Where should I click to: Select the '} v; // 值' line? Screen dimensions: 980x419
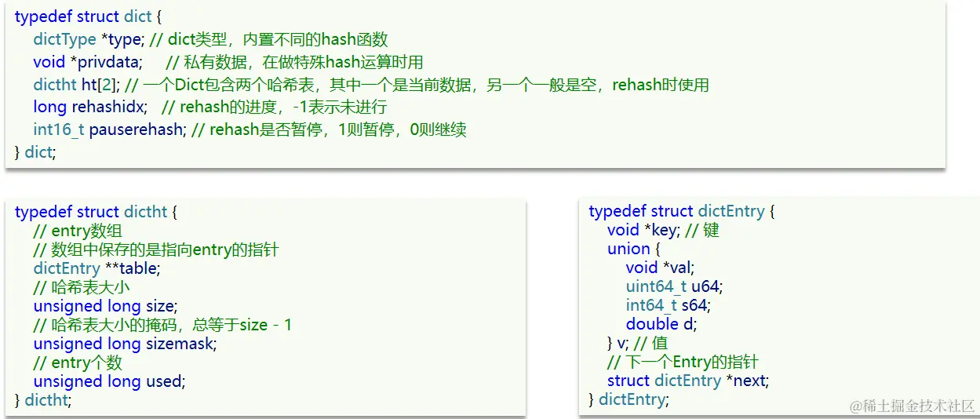(x=638, y=343)
